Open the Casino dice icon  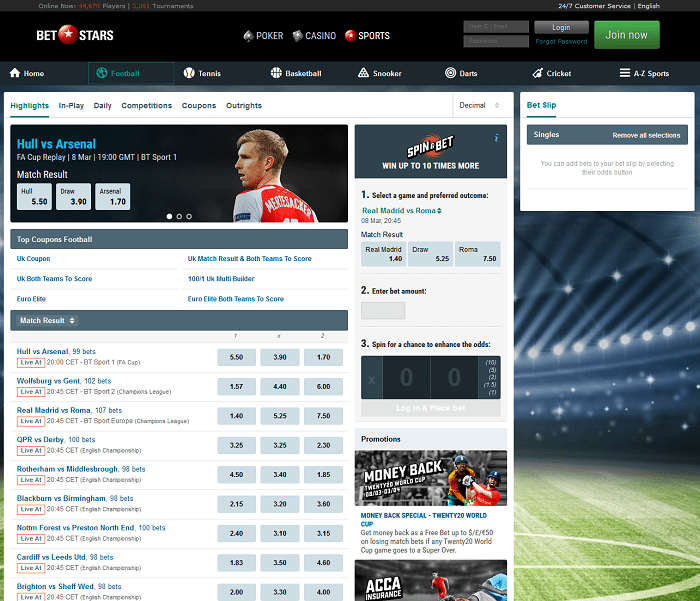coord(297,36)
